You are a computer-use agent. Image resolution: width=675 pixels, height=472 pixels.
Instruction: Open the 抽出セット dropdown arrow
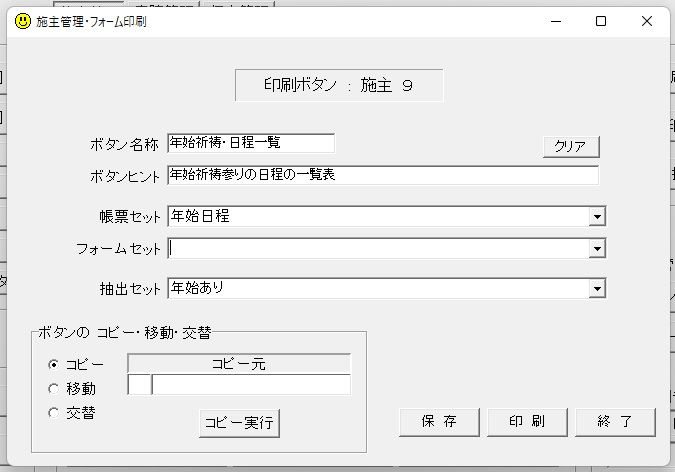(597, 289)
